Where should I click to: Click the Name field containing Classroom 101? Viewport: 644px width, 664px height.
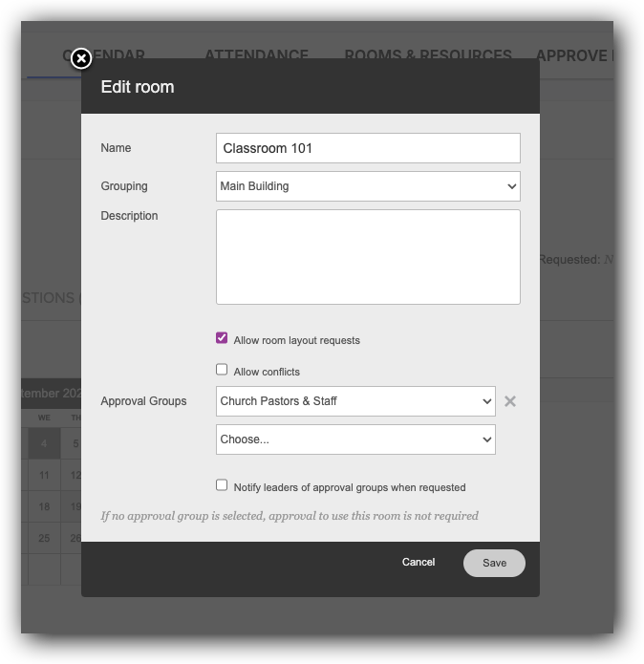click(368, 148)
